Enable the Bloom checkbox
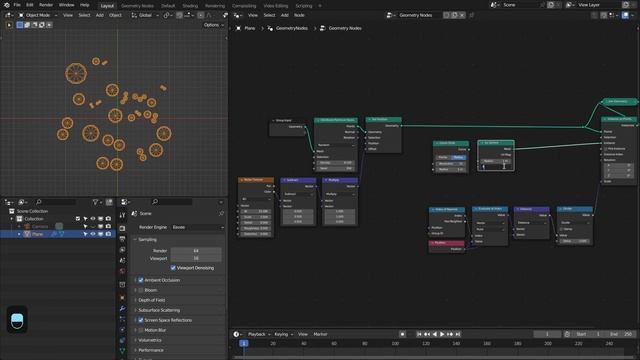The width and height of the screenshot is (640, 360). [x=141, y=290]
